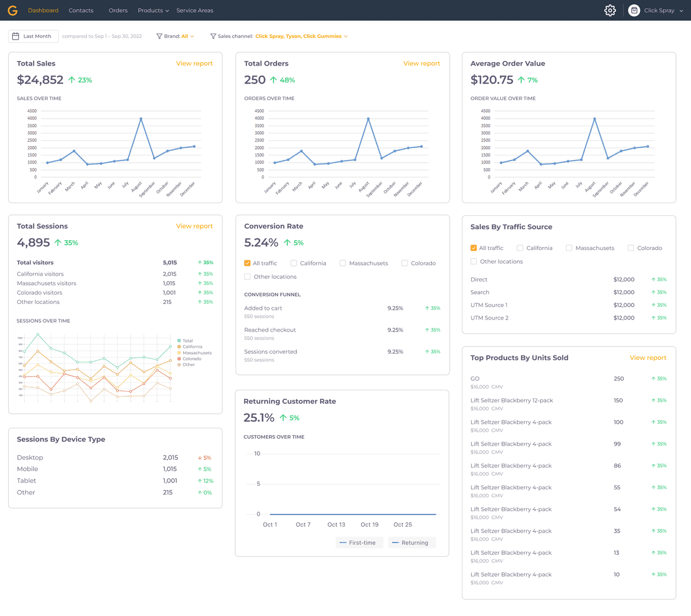Click the orange G logo
Viewport: 691px width, 616px height.
pos(12,10)
